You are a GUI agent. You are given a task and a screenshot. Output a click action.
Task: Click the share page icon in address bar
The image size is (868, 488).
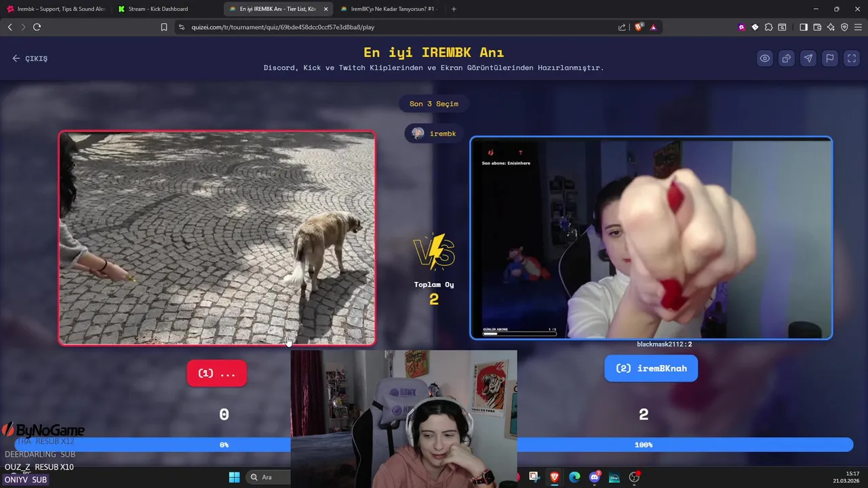pos(622,27)
